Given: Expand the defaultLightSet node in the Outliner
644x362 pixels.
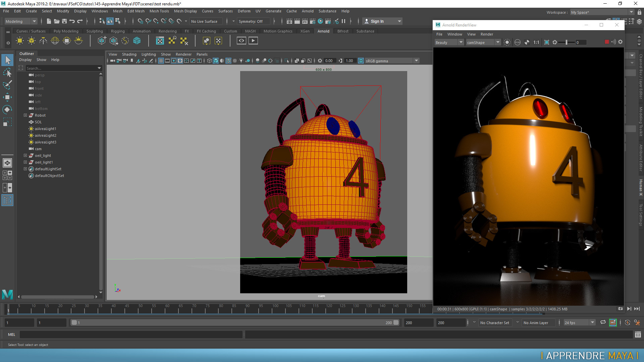Looking at the screenshot, I should 25,169.
